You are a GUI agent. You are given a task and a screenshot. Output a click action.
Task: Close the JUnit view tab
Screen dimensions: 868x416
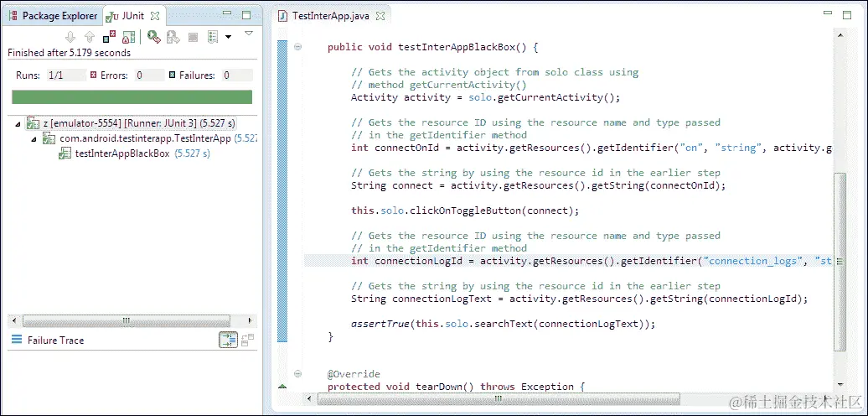156,16
